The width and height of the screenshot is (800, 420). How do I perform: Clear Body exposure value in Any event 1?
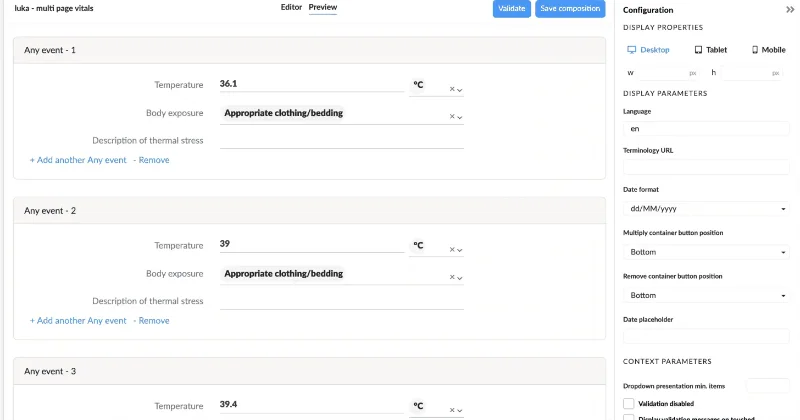[x=451, y=117]
